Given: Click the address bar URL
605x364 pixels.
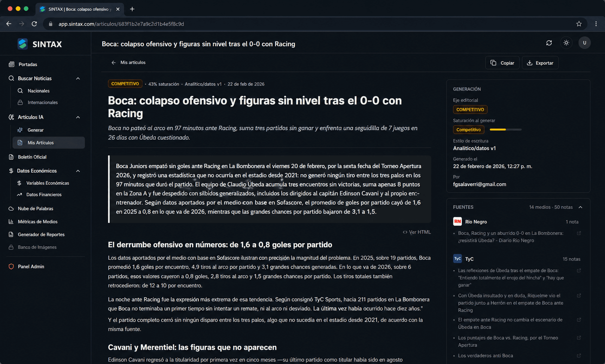Looking at the screenshot, I should coord(121,24).
